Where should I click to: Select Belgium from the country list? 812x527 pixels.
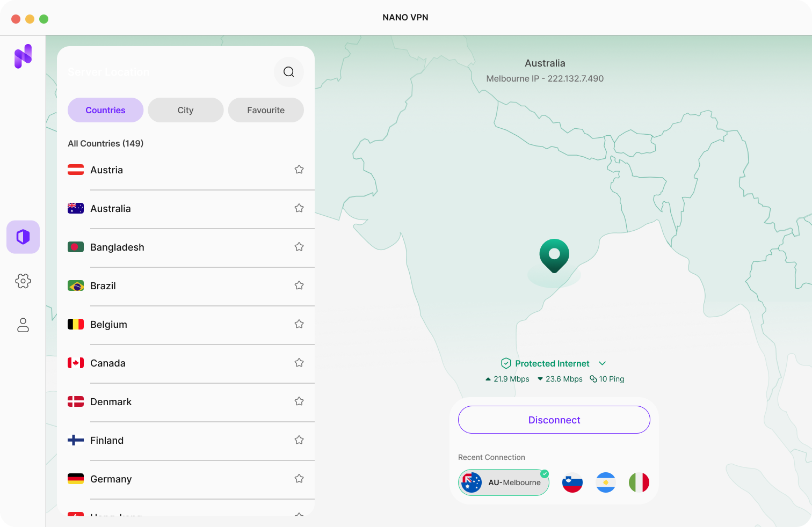click(186, 325)
